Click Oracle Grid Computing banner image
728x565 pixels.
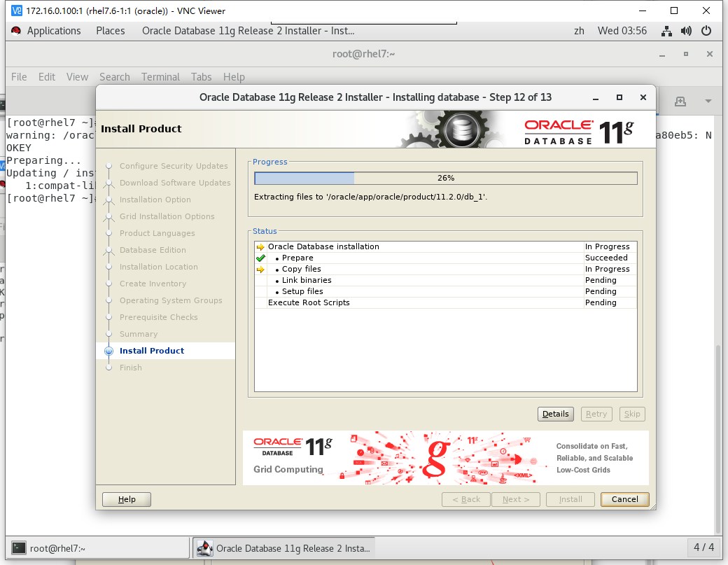pos(446,458)
